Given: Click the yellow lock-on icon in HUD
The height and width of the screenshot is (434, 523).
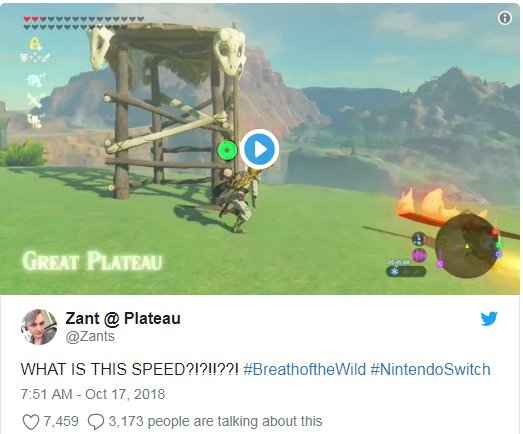Looking at the screenshot, I should tap(35, 43).
